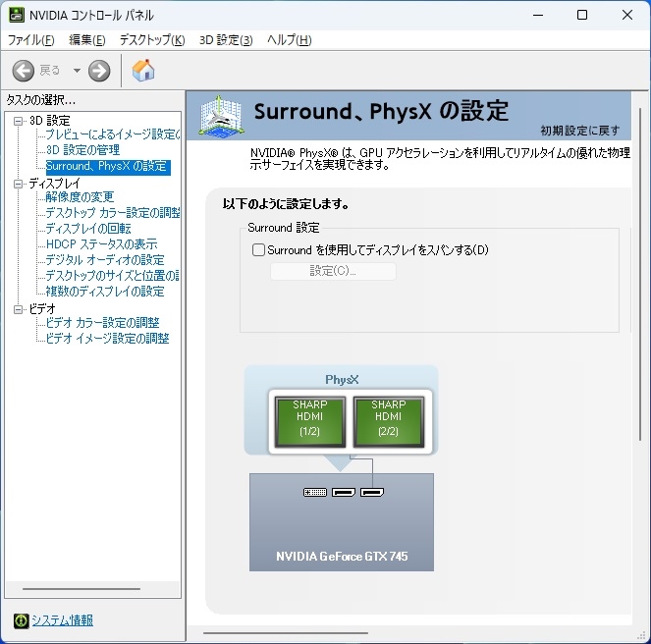Click the PhysX label in diagram

342,380
